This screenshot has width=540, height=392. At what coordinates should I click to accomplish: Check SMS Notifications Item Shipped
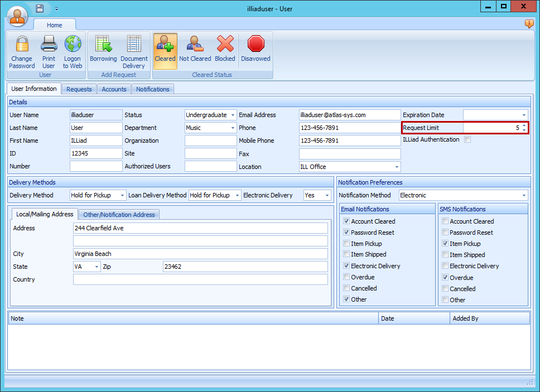[445, 255]
